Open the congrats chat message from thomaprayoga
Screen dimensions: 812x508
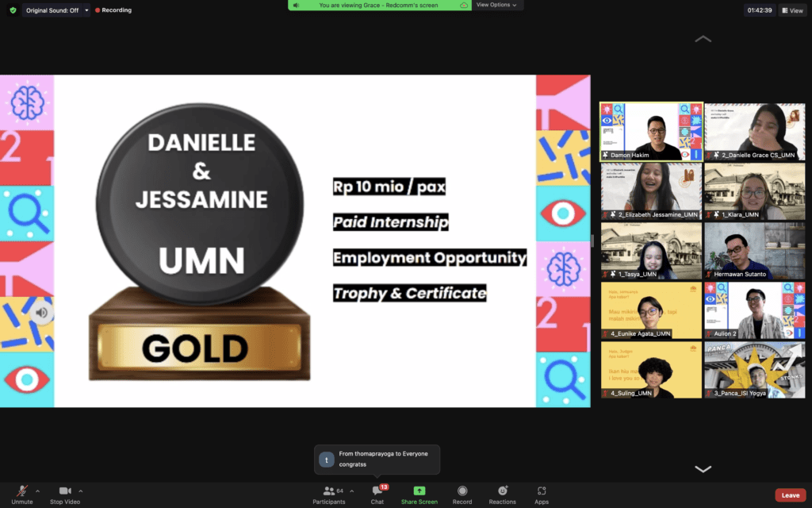click(x=377, y=459)
